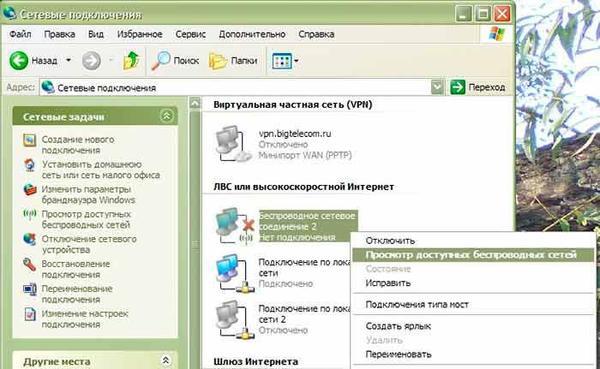The width and height of the screenshot is (600, 369).
Task: Click change connection settings icon
Action: pyautogui.click(x=29, y=314)
